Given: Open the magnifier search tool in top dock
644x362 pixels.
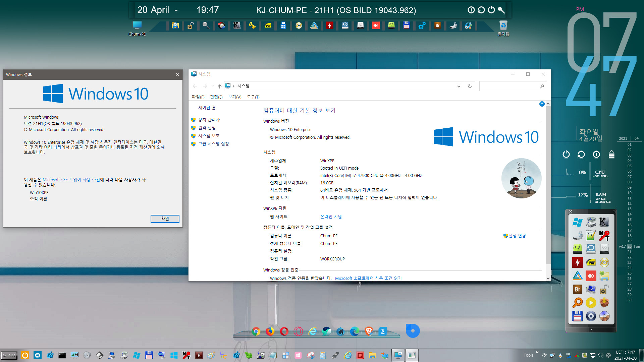Looking at the screenshot, I should point(206,25).
